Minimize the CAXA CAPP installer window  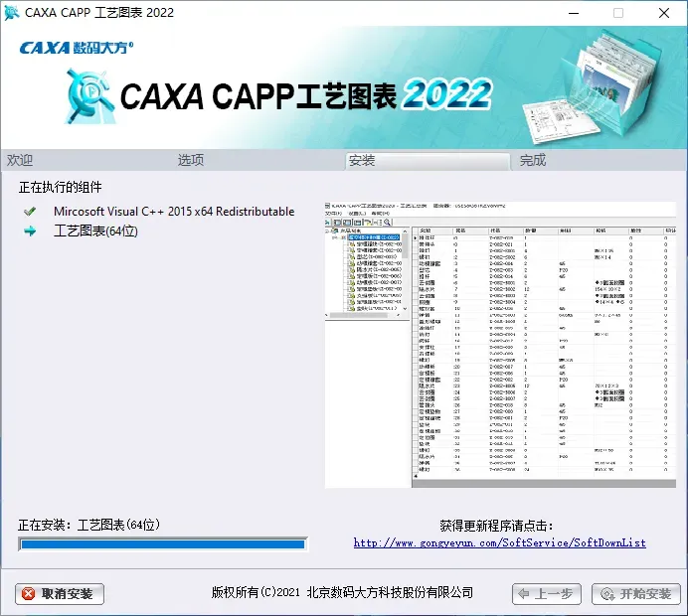(x=574, y=13)
